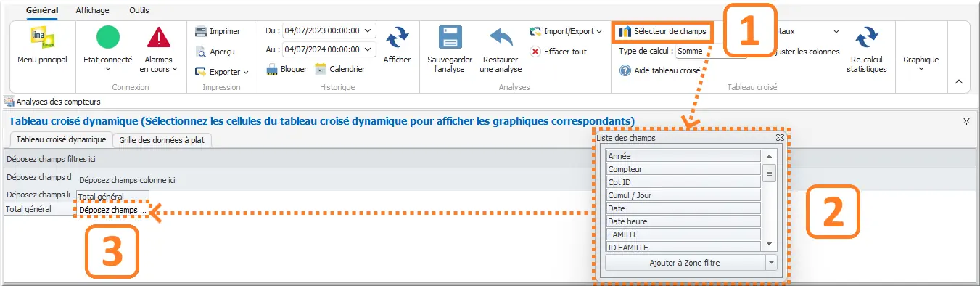Screen dimensions: 980x286
Task: Select Grille des données à plat tab
Action: pos(162,140)
